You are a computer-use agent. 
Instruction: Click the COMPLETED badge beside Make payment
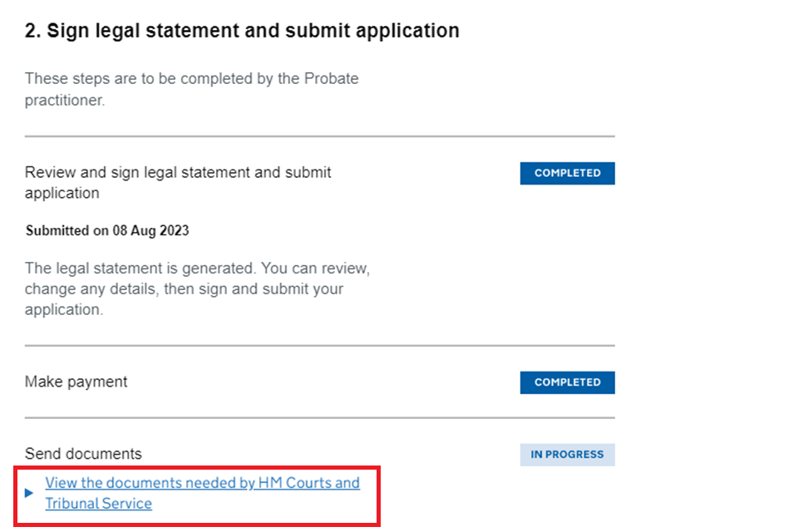[x=567, y=382]
